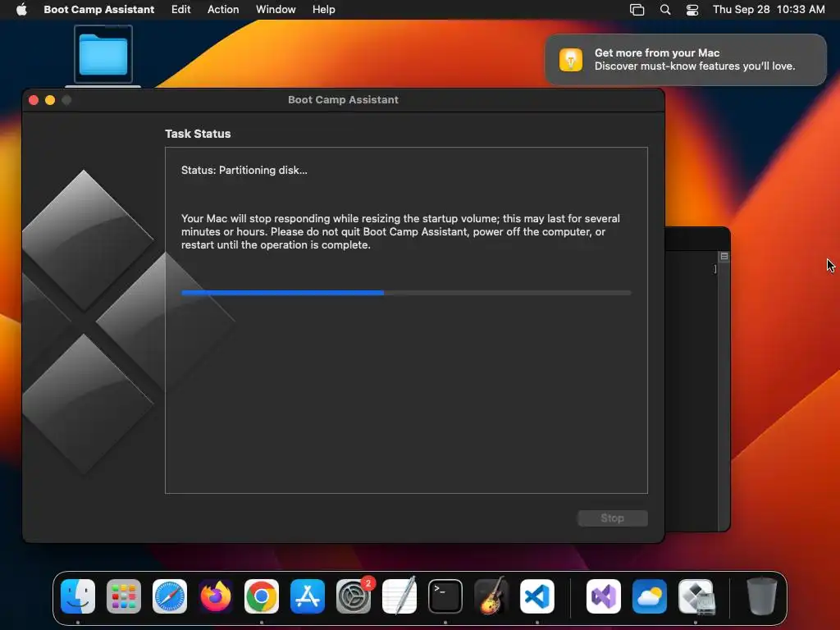Click the 'Status: Partitioning disk...' text

[244, 170]
